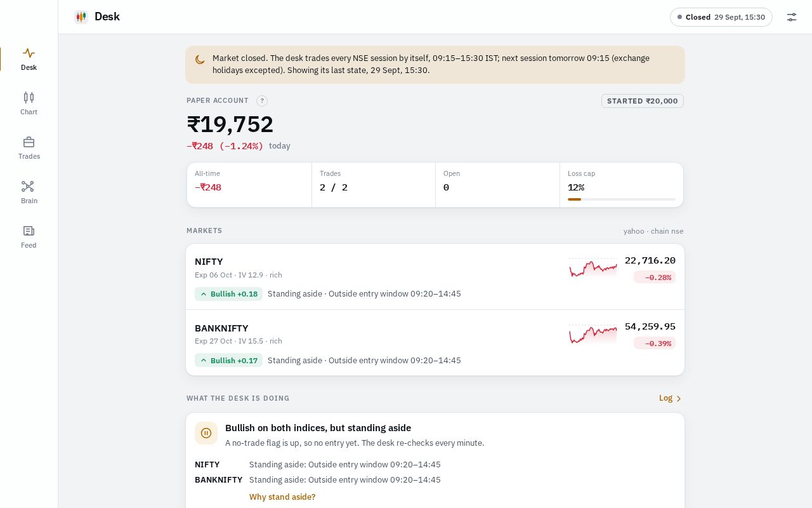Click the BANKNIFTY Bullish +0.17 badge
This screenshot has height=508, width=812.
(x=228, y=361)
